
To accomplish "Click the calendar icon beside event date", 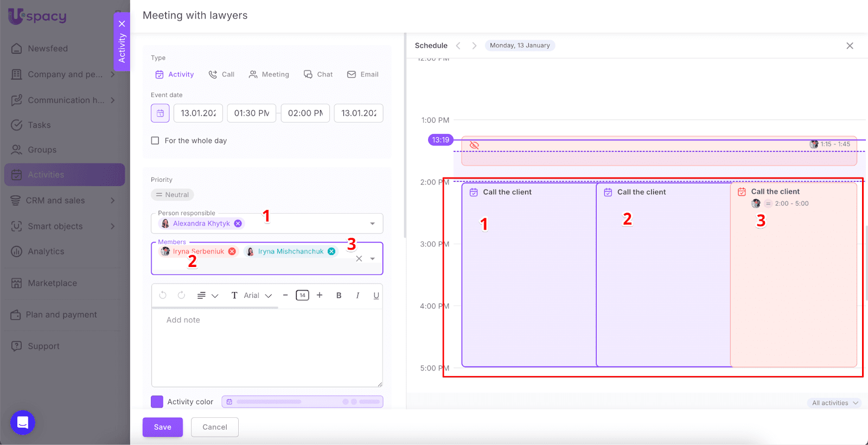I will [160, 113].
